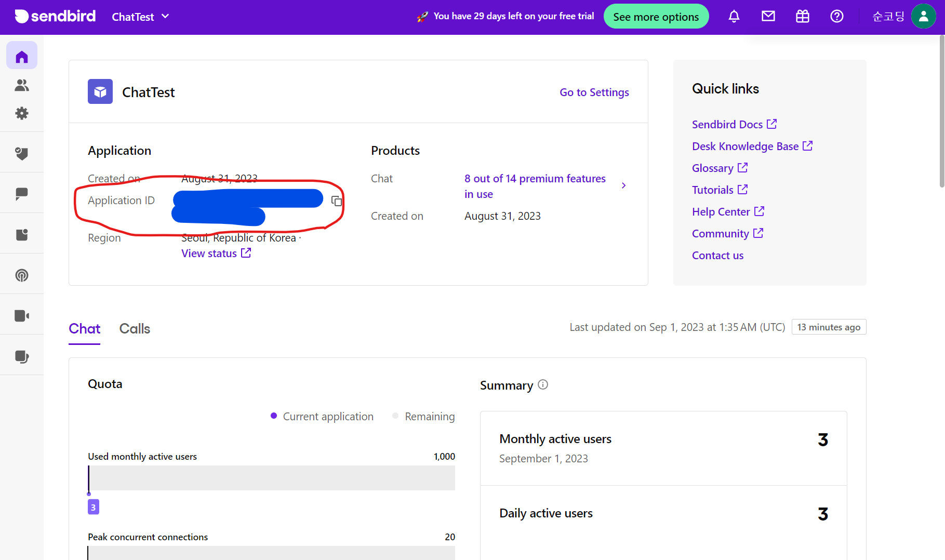Click the 'Quick links' heading
The height and width of the screenshot is (560, 945).
tap(725, 89)
